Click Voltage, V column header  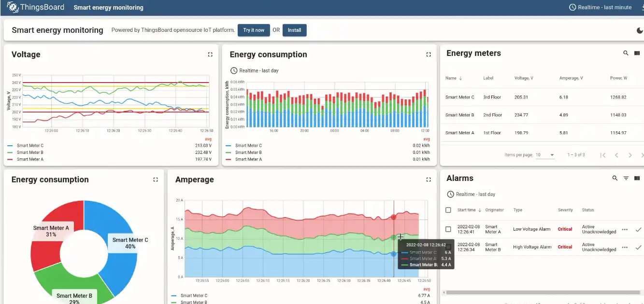pos(524,78)
